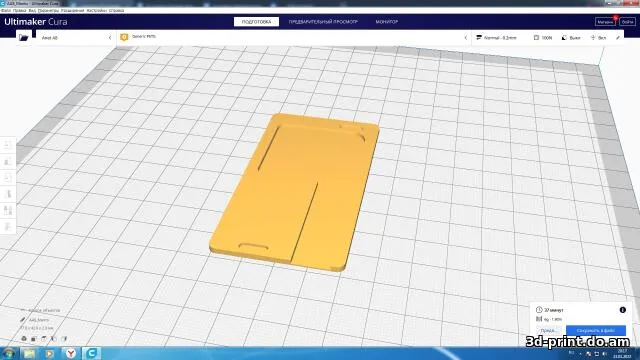Click the preview button beside Сохранить в файл
This screenshot has height=360, width=640.
[548, 330]
